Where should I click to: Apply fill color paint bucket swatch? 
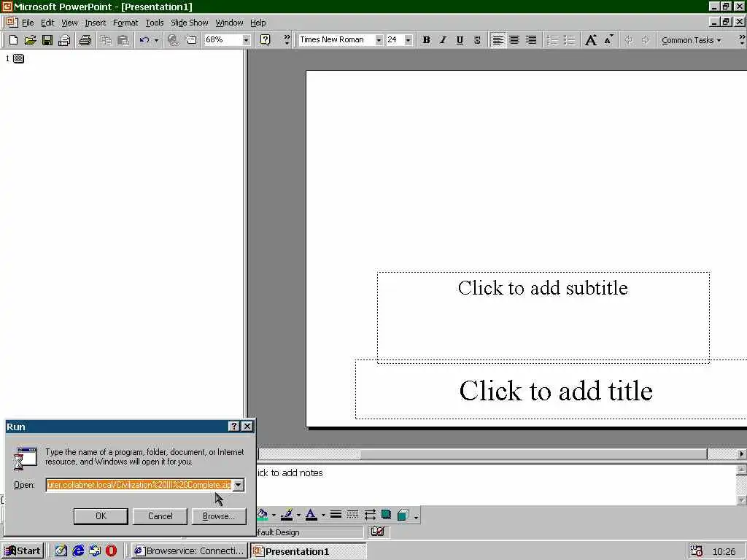point(263,514)
